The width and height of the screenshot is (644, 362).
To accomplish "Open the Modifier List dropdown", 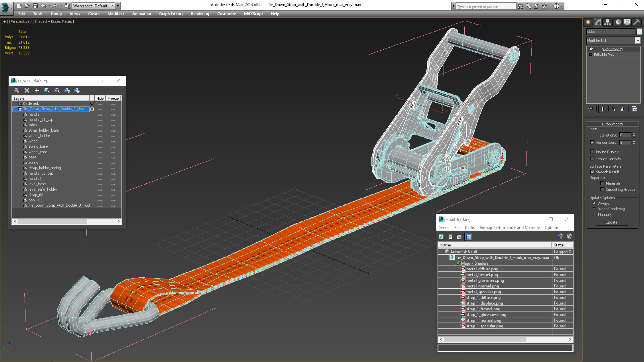I will point(638,40).
